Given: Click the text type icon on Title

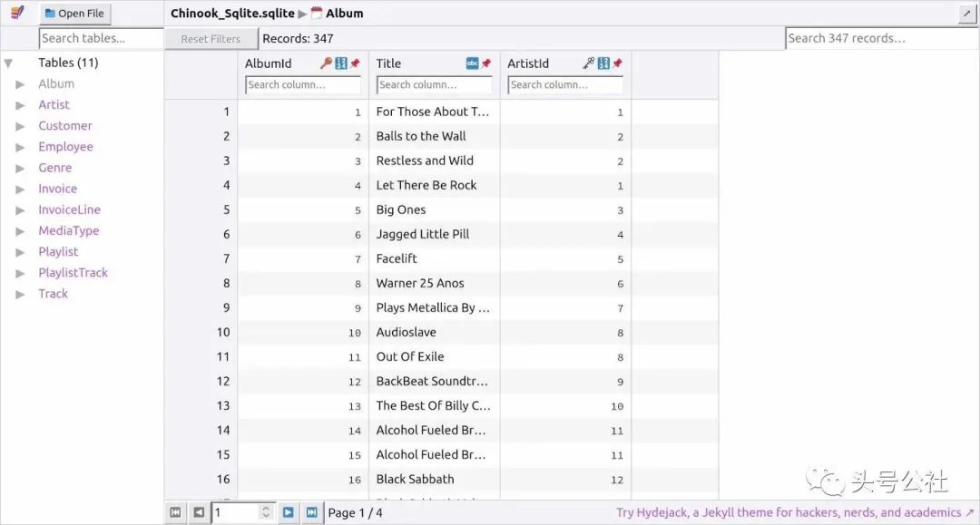Looking at the screenshot, I should [472, 63].
